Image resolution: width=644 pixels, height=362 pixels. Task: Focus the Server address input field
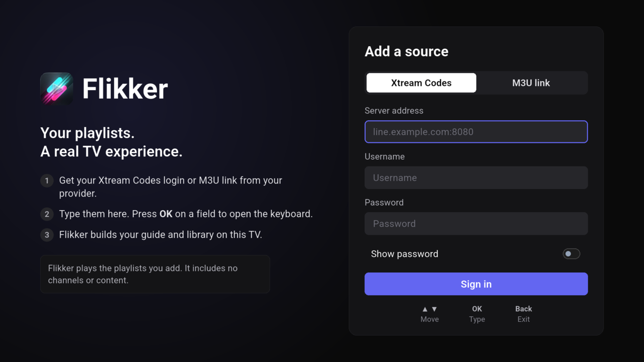(x=476, y=132)
